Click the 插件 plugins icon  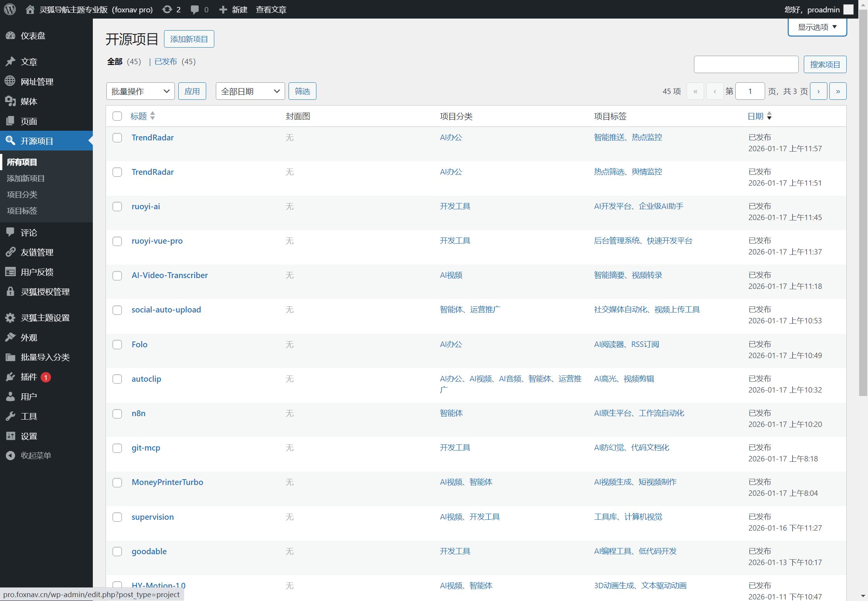tap(10, 377)
